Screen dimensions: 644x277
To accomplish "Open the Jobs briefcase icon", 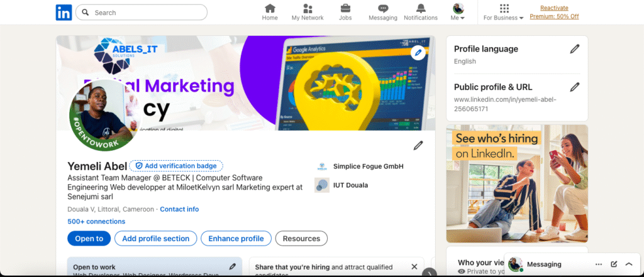I will pyautogui.click(x=345, y=12).
